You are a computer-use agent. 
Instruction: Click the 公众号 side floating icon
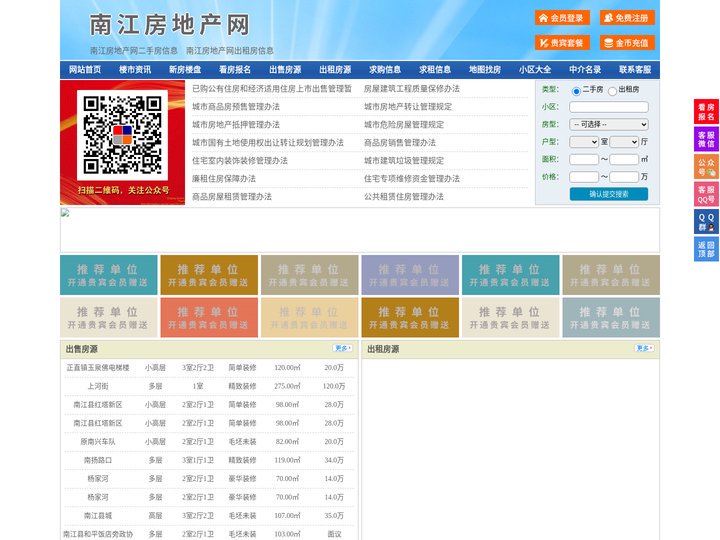pyautogui.click(x=706, y=167)
